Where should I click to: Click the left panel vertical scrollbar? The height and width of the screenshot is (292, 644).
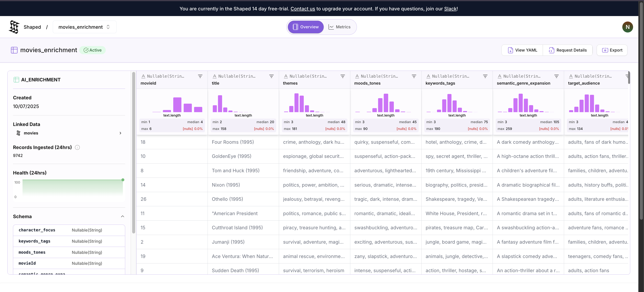pos(133,153)
